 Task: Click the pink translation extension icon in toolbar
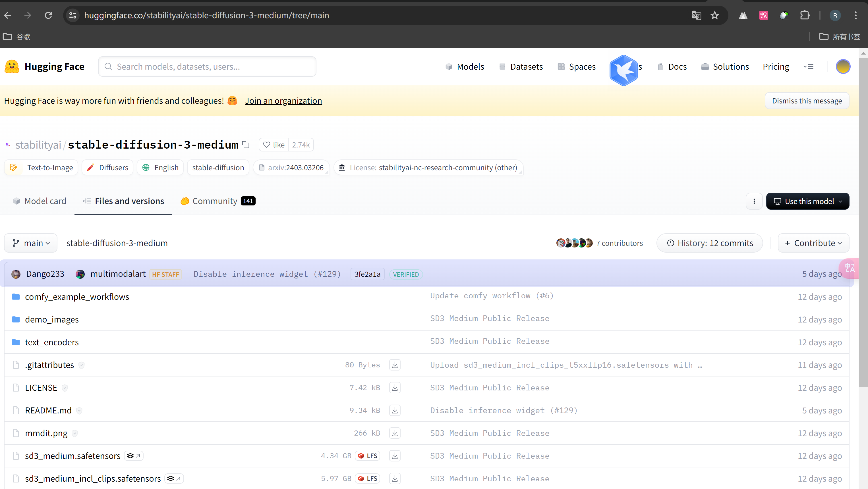764,16
